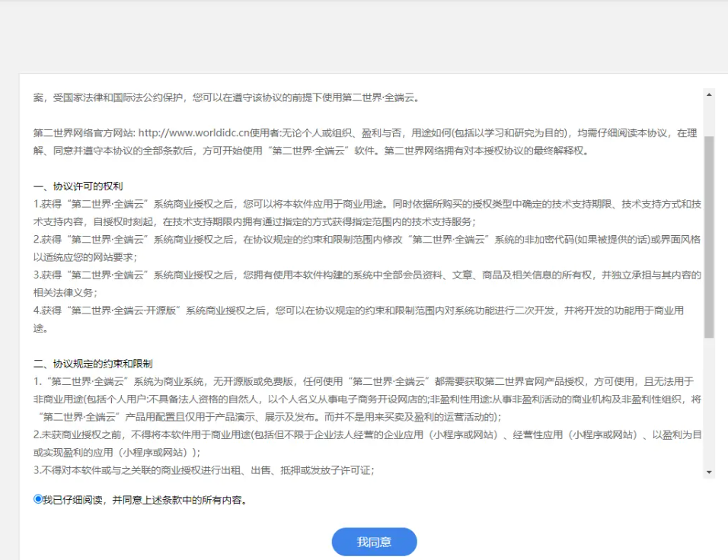
Task: Click the heading 二、协议规定的约束和限制
Action: pos(93,364)
